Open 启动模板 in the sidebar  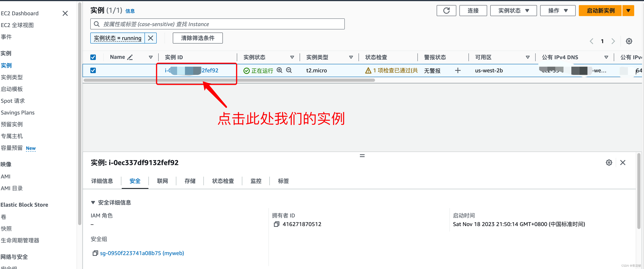point(12,89)
